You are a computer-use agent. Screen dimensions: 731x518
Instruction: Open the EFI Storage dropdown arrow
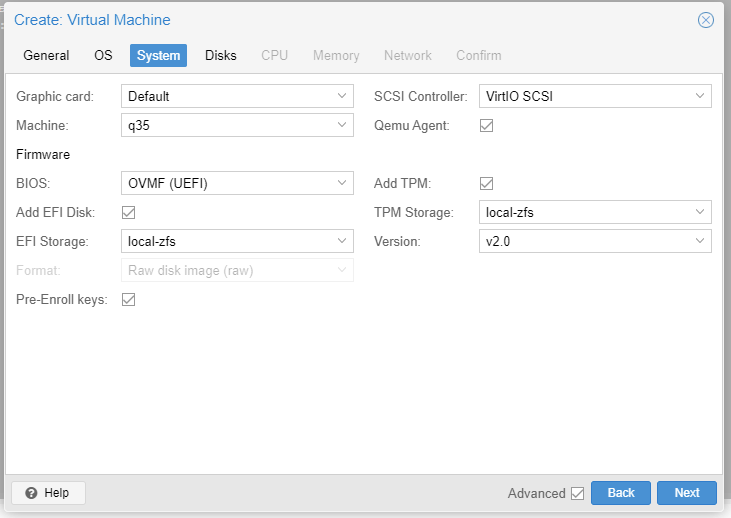pyautogui.click(x=342, y=241)
